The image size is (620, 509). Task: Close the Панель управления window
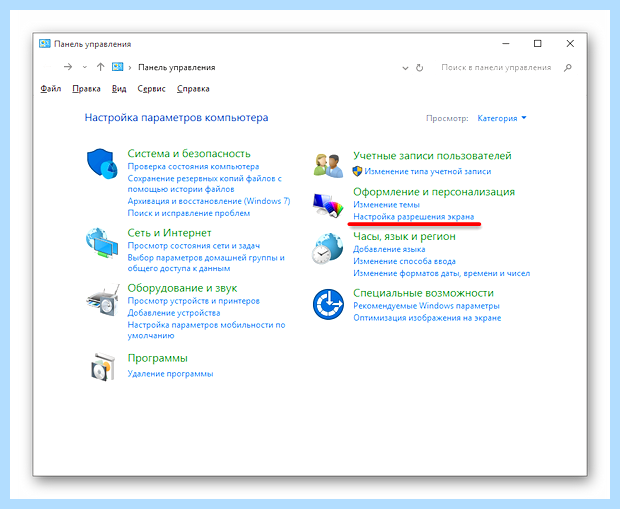click(570, 44)
